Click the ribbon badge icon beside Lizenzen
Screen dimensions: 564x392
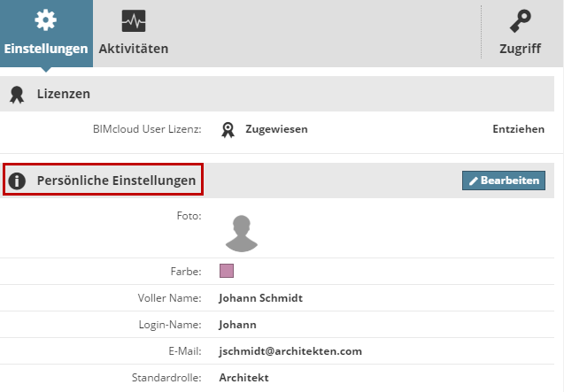click(17, 94)
